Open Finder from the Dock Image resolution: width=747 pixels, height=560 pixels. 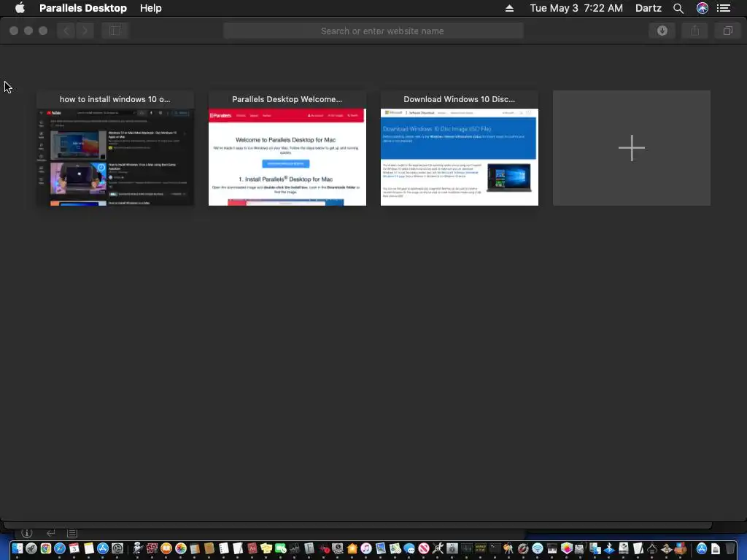[x=18, y=548]
